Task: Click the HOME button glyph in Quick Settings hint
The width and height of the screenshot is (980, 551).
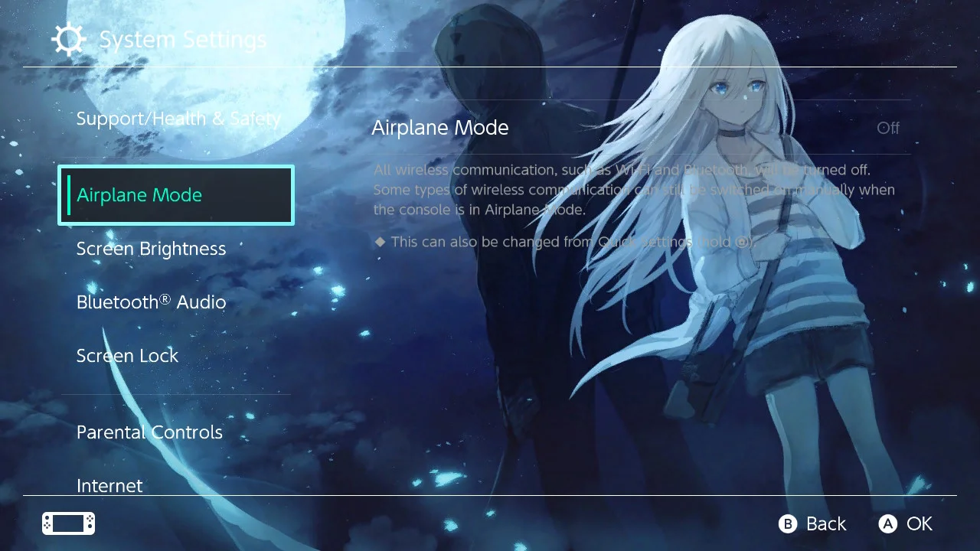Action: pos(741,242)
